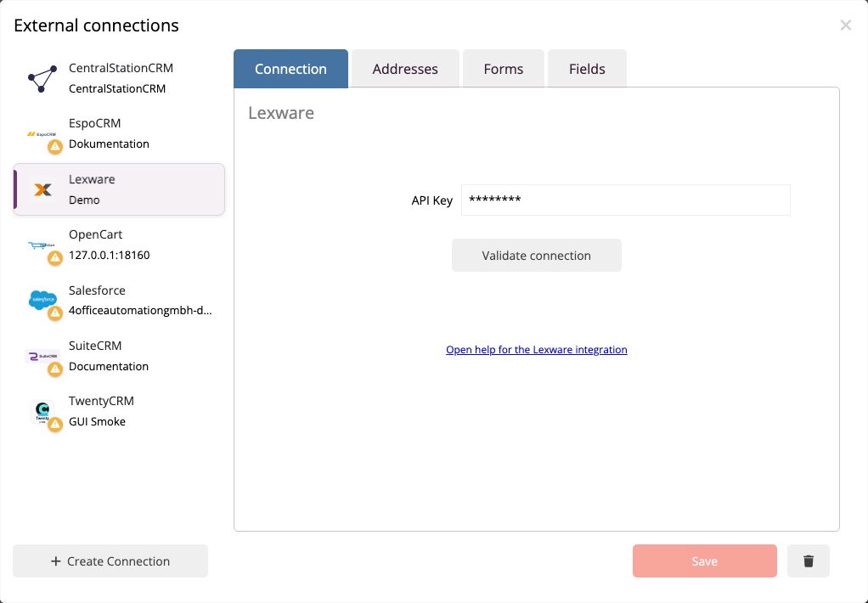The width and height of the screenshot is (868, 603).
Task: Click the warning badge on Salesforce
Action: (x=55, y=313)
